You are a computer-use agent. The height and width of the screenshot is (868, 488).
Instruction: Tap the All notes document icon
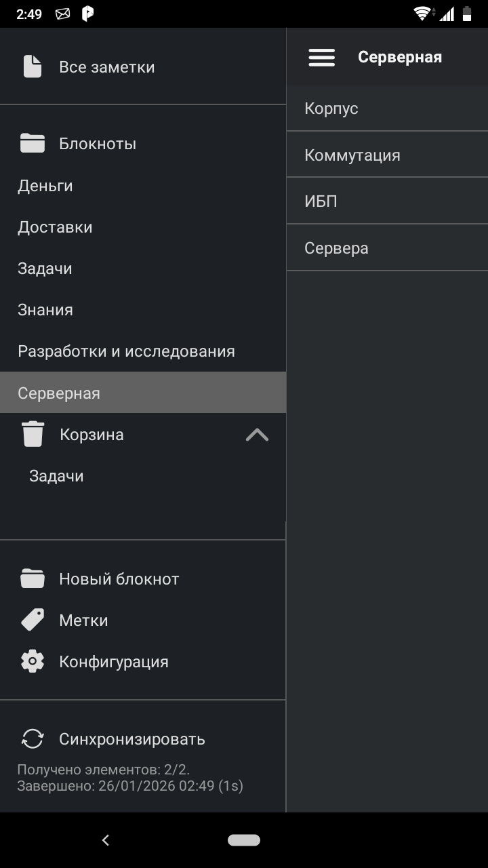(33, 67)
